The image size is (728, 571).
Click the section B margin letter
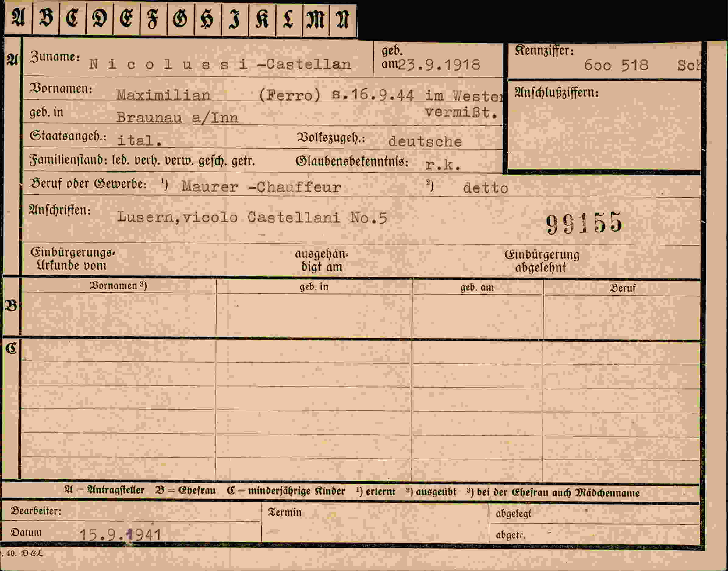(x=11, y=306)
